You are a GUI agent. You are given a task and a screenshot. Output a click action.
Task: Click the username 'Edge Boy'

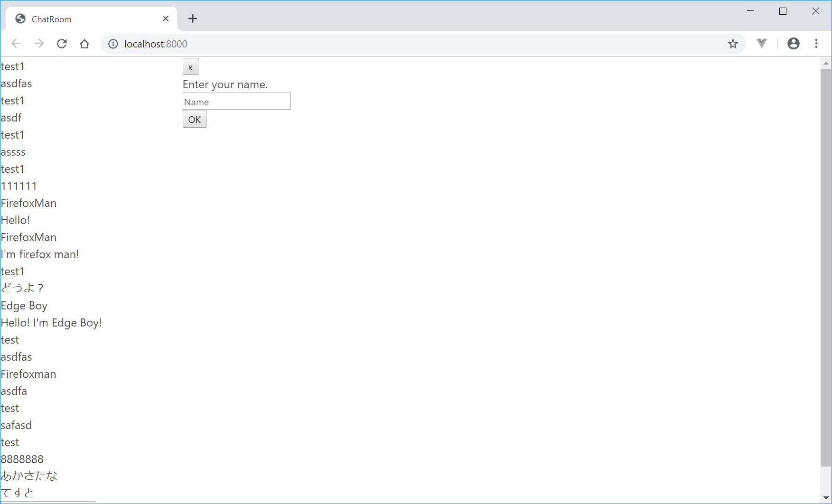point(24,306)
